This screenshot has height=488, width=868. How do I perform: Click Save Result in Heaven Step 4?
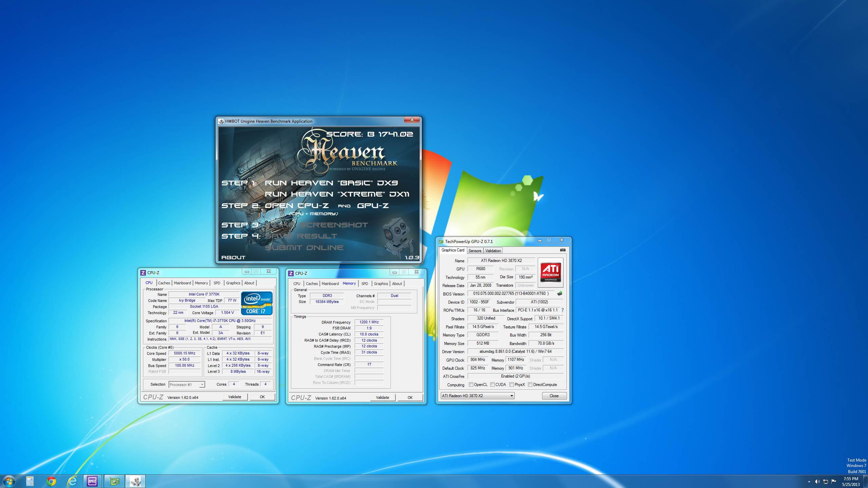[301, 236]
